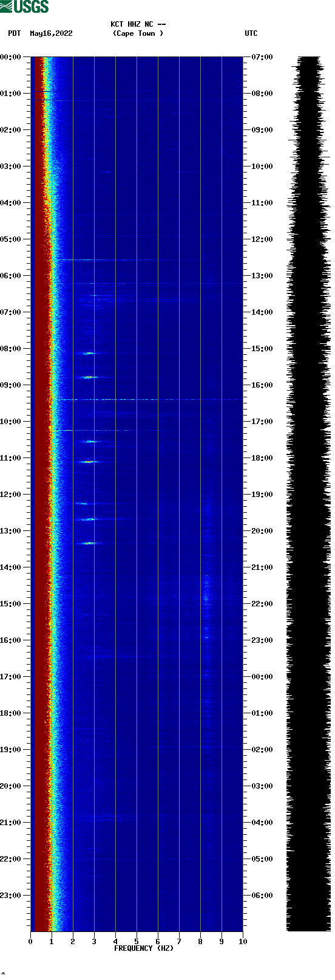The image size is (335, 980).
Task: Click the 18:00 PDT time label
Action: (x=11, y=713)
